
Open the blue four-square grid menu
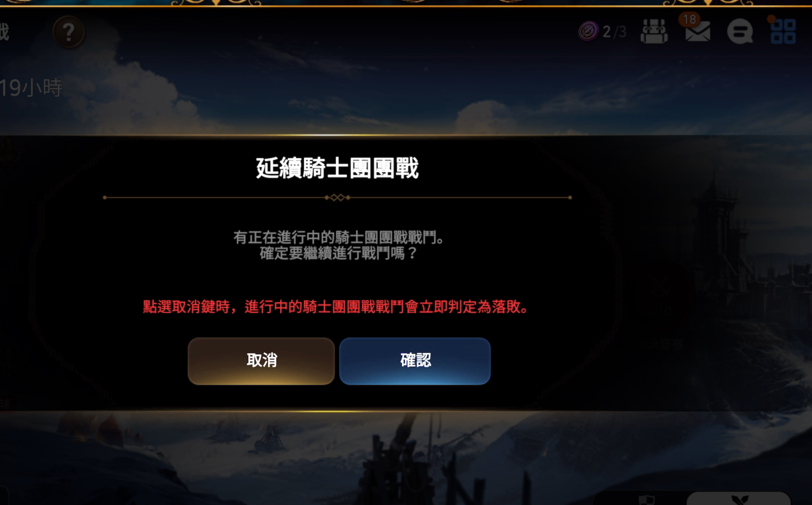coord(783,32)
